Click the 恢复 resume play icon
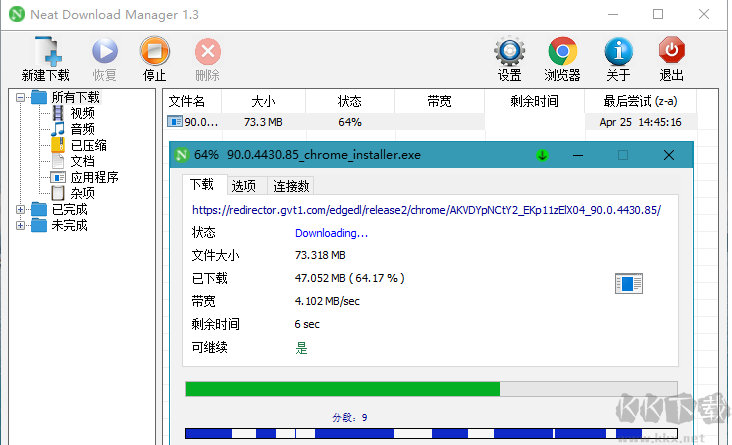 105,51
